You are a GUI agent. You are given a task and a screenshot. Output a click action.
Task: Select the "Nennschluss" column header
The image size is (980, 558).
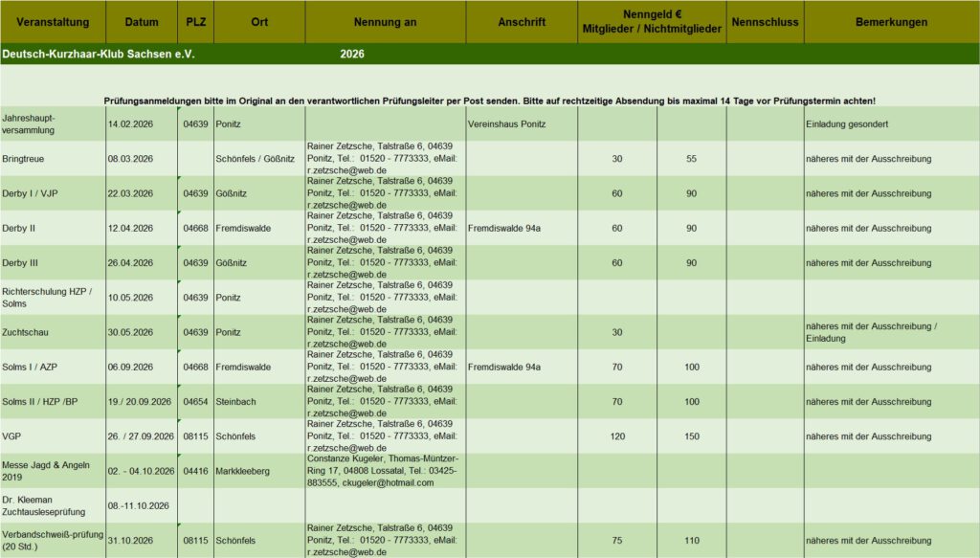tap(765, 22)
